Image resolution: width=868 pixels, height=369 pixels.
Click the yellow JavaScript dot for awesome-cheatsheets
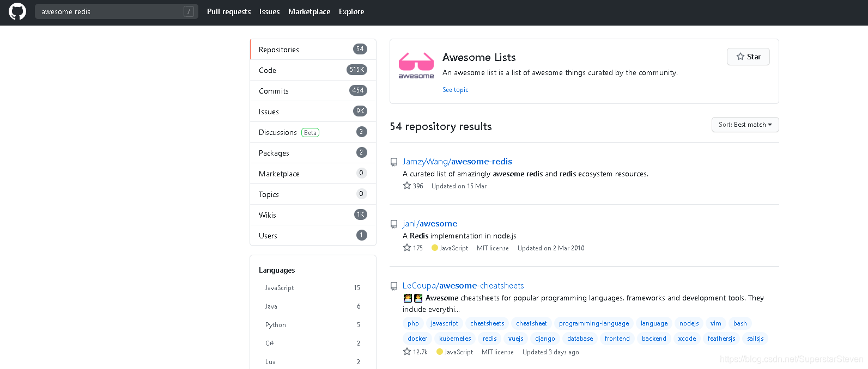[440, 352]
